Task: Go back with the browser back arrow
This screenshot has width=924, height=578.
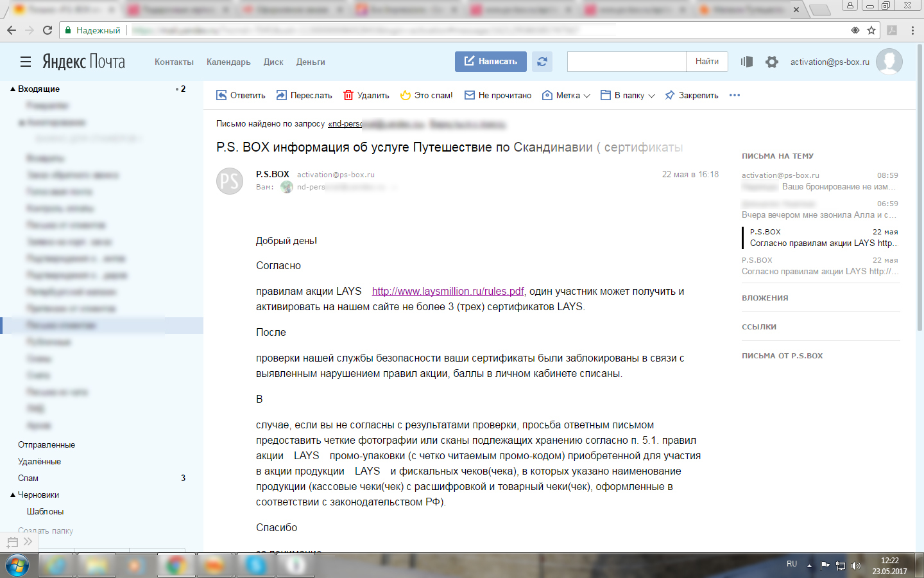Action: 12,30
